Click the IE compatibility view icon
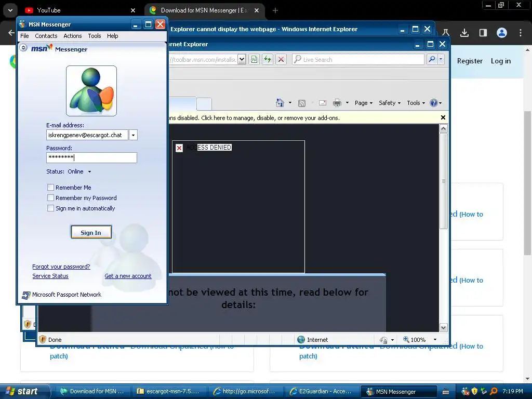The height and width of the screenshot is (399, 532). coord(254,59)
